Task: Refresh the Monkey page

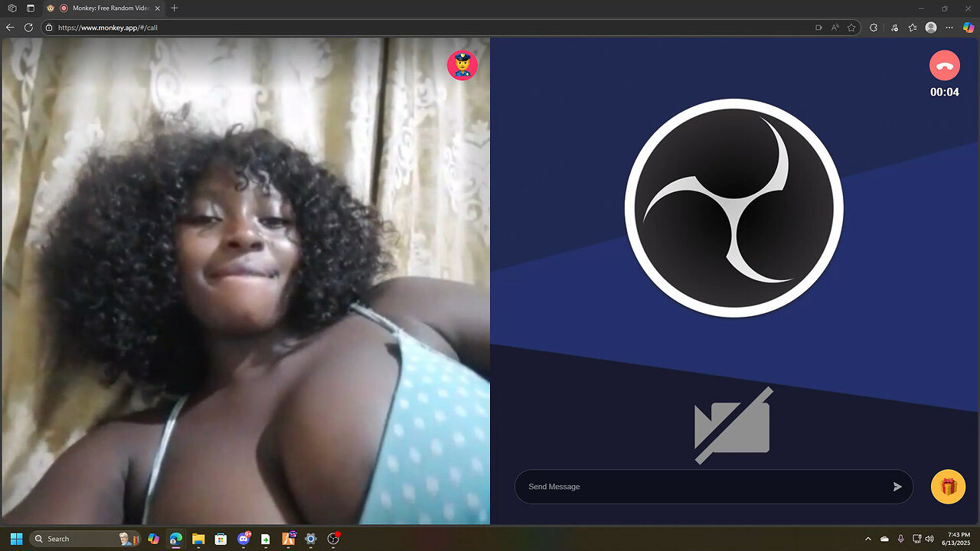Action: (29, 28)
